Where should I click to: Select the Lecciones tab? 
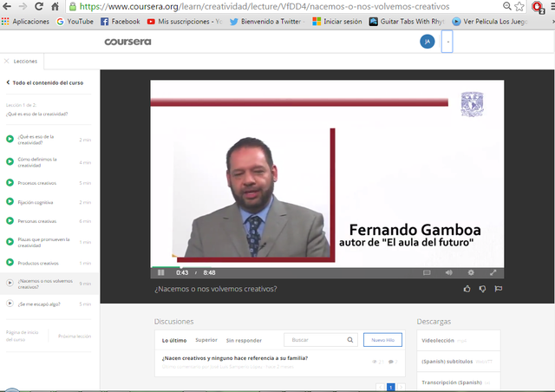pyautogui.click(x=25, y=62)
